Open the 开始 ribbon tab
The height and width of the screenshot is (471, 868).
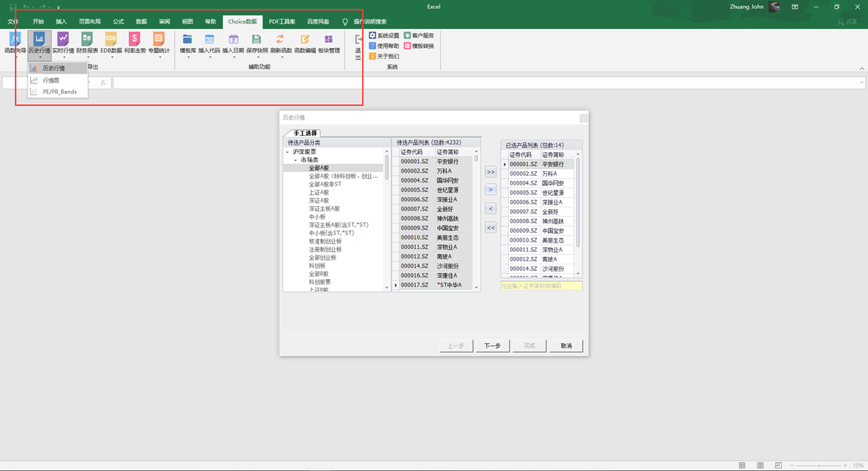(x=38, y=21)
